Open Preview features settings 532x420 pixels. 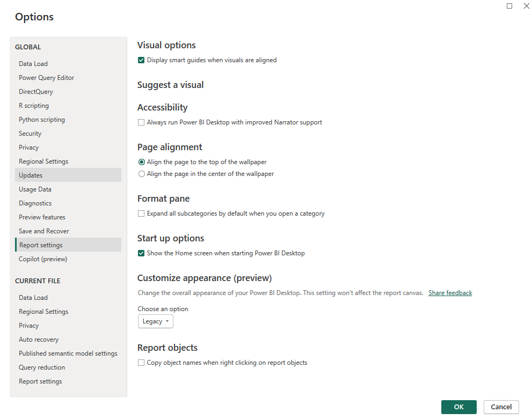click(42, 217)
